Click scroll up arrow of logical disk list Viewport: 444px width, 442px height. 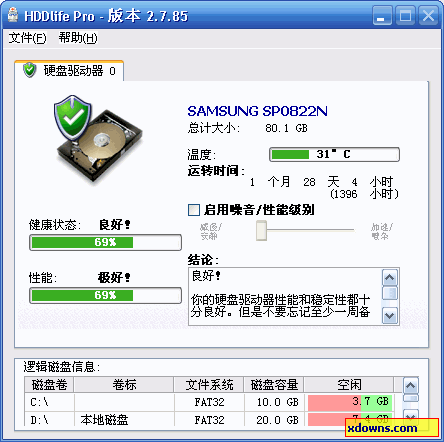pos(410,386)
